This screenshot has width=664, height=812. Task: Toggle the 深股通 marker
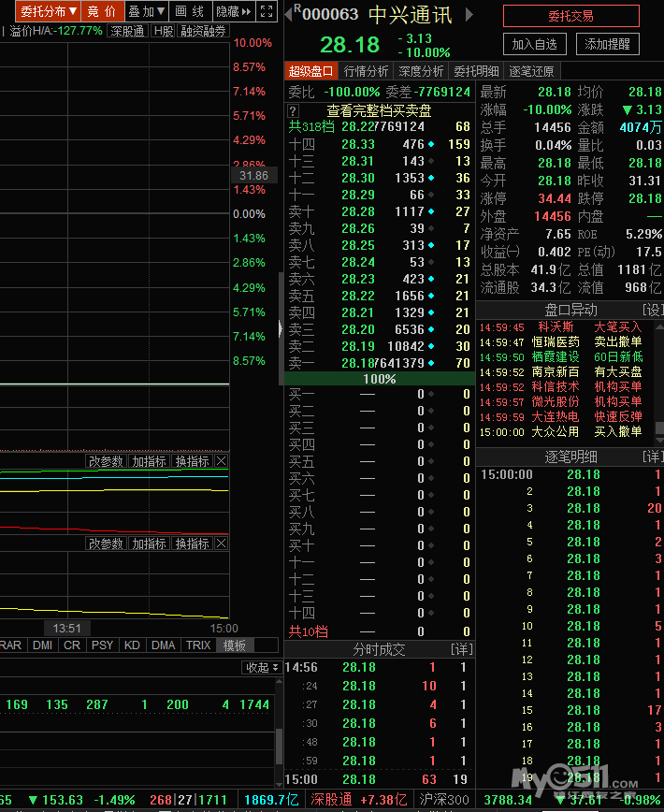point(127,31)
